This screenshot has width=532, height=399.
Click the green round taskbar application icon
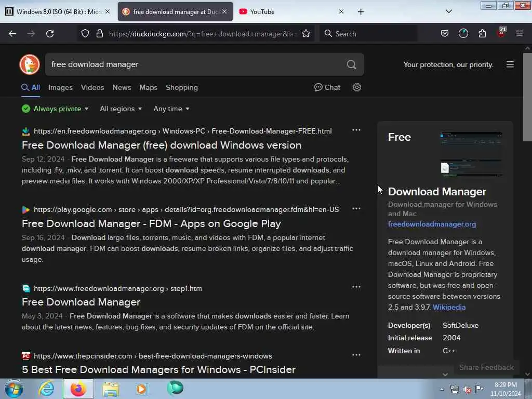click(x=175, y=388)
